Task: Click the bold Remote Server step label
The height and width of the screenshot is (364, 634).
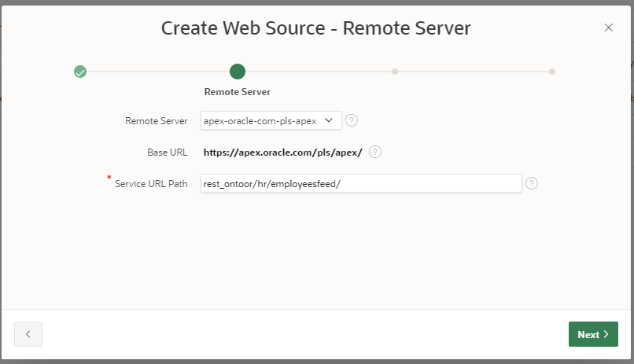Action: (x=238, y=92)
